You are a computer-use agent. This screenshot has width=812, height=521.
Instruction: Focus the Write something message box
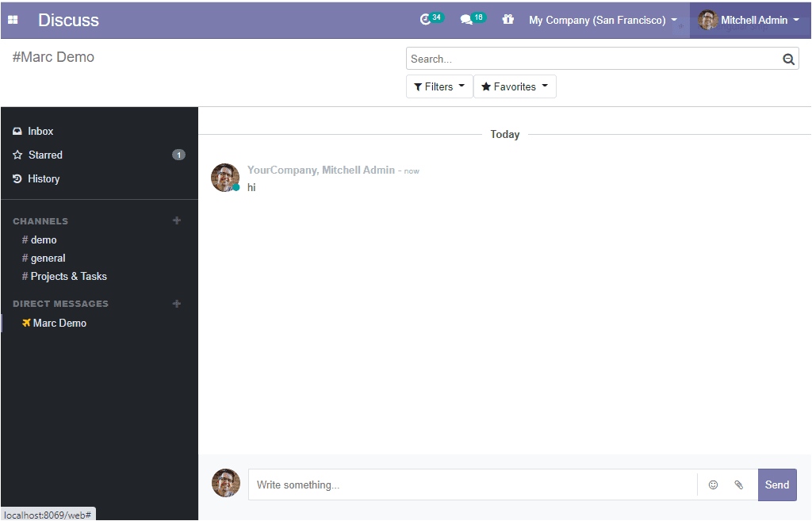click(x=473, y=485)
